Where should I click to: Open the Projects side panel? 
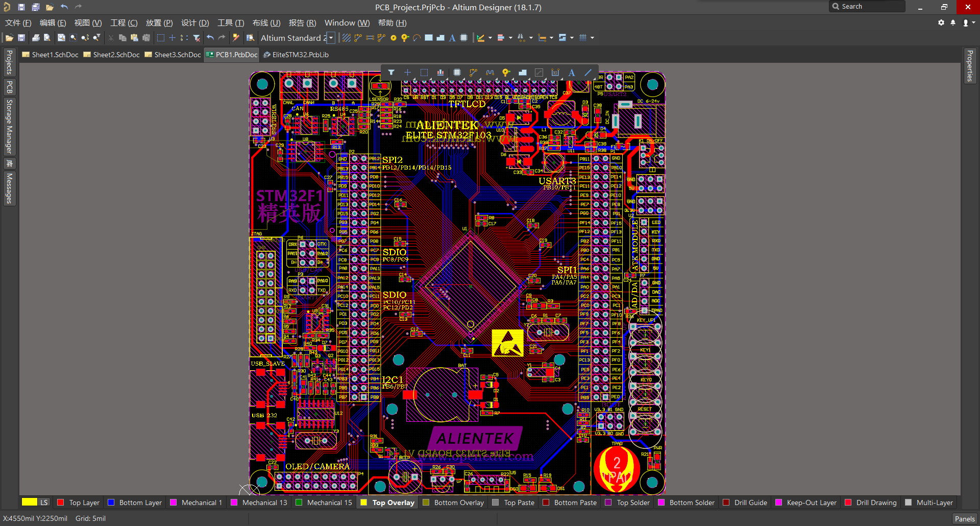click(x=9, y=62)
